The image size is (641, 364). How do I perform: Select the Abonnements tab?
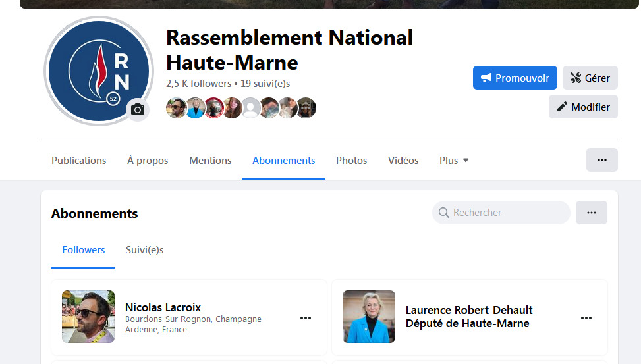pos(284,160)
